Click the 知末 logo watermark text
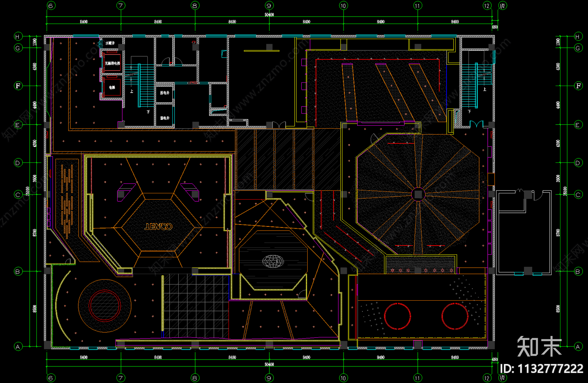Screen dimensions: 588x383 (539, 346)
